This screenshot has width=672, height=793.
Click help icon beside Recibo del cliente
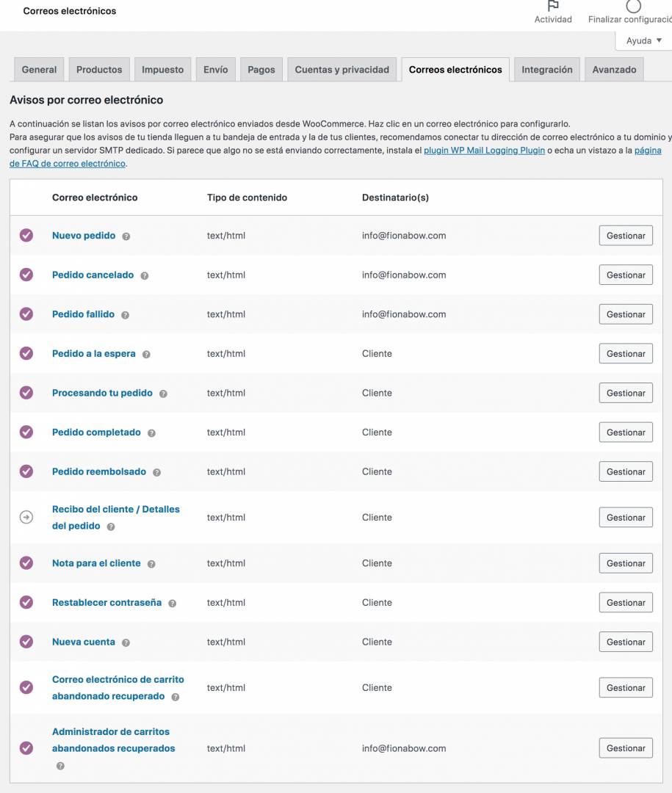pyautogui.click(x=111, y=526)
